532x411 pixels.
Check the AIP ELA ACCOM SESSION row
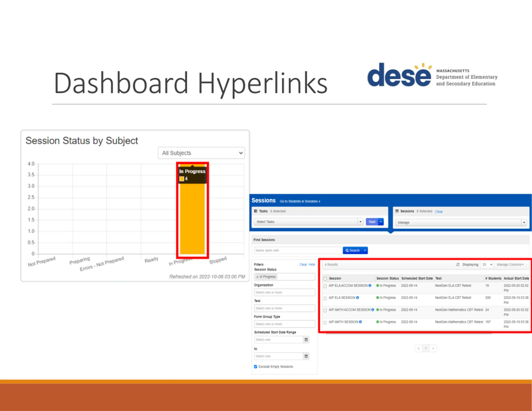click(325, 286)
